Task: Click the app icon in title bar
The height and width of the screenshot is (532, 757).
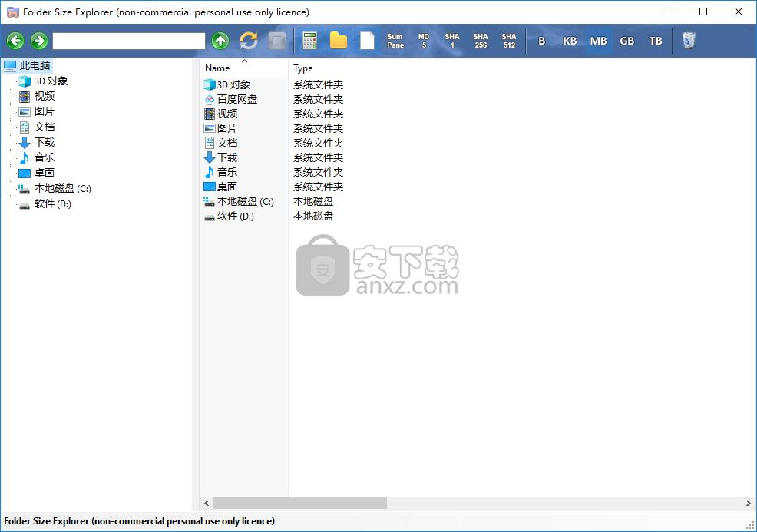Action: pos(12,12)
